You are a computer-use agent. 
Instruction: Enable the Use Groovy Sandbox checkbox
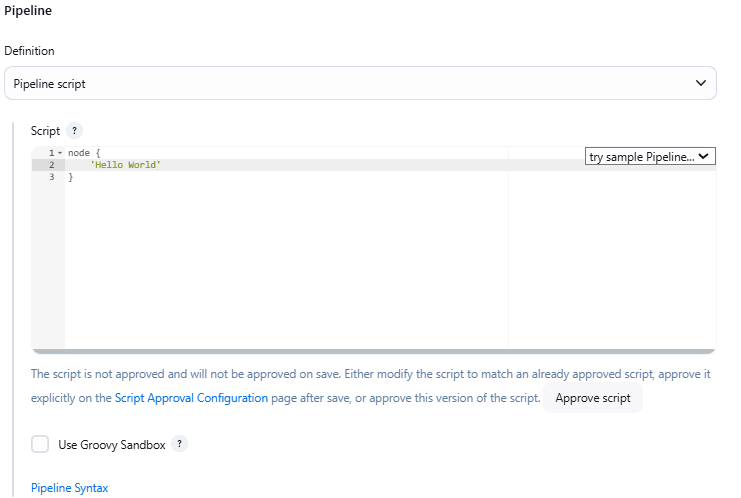click(x=40, y=445)
